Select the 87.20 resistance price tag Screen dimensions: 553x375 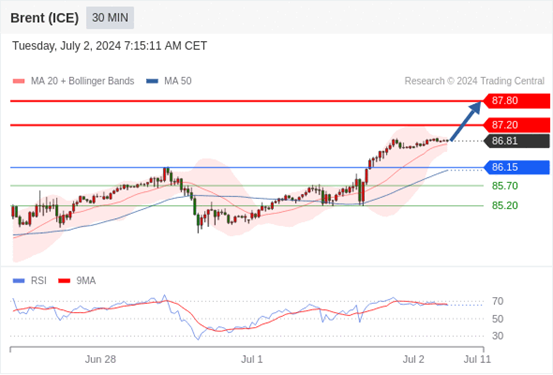tap(516, 125)
